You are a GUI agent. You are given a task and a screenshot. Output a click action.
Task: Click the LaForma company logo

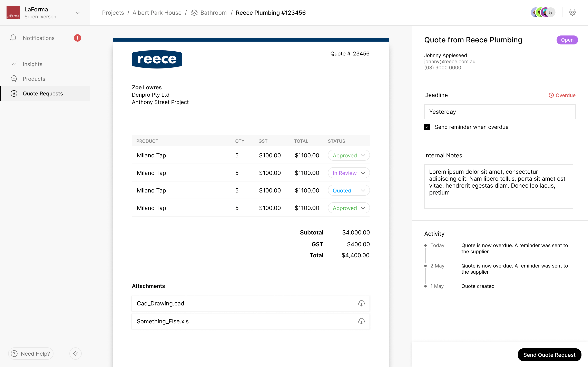pos(13,13)
